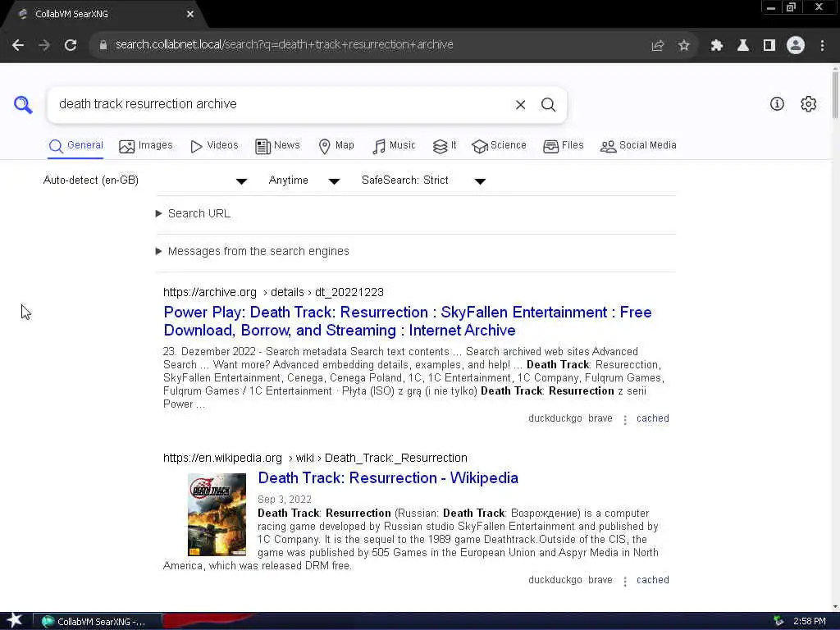This screenshot has height=630, width=840.
Task: Close the CollabVM SearXNG tab
Action: pyautogui.click(x=190, y=14)
